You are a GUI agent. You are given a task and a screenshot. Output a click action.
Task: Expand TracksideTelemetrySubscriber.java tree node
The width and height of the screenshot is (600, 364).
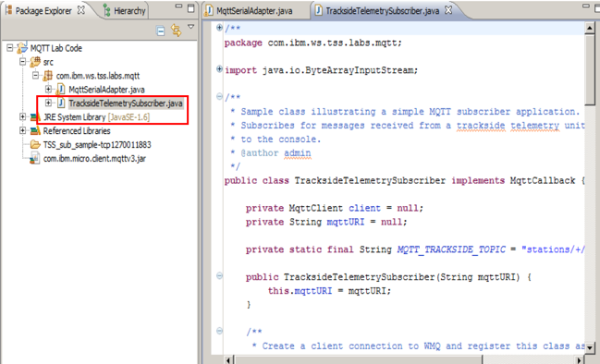[48, 103]
